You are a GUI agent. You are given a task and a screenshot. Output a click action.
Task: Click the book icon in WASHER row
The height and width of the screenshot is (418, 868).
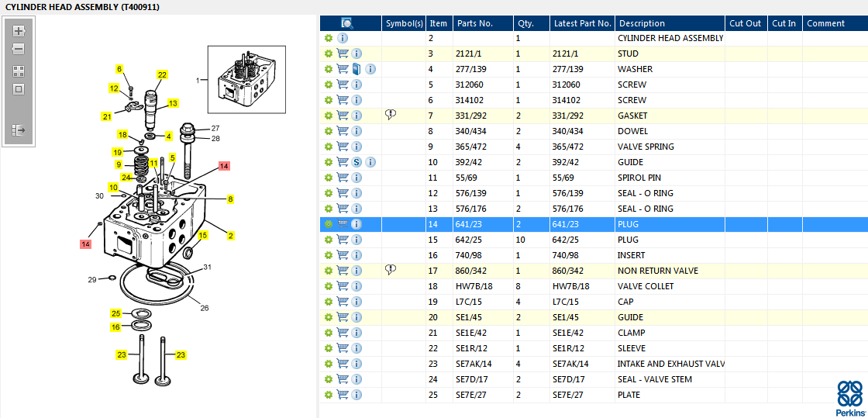click(x=356, y=69)
